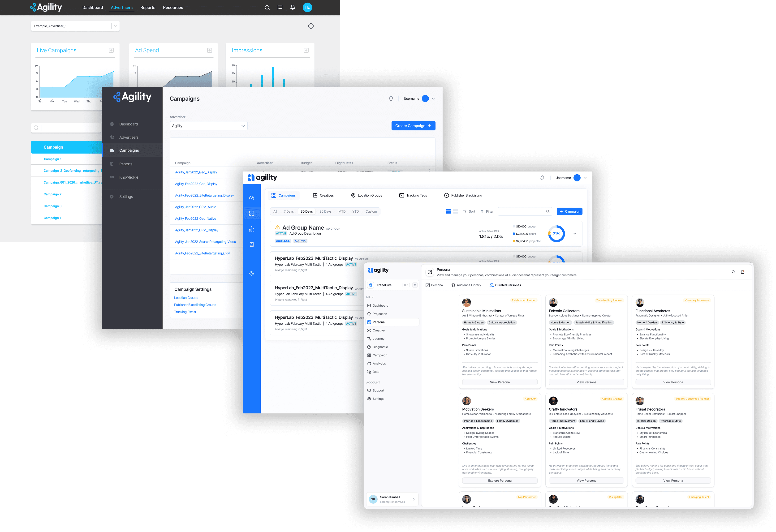The image size is (776, 532).
Task: Select the MTD date range
Action: coord(342,212)
